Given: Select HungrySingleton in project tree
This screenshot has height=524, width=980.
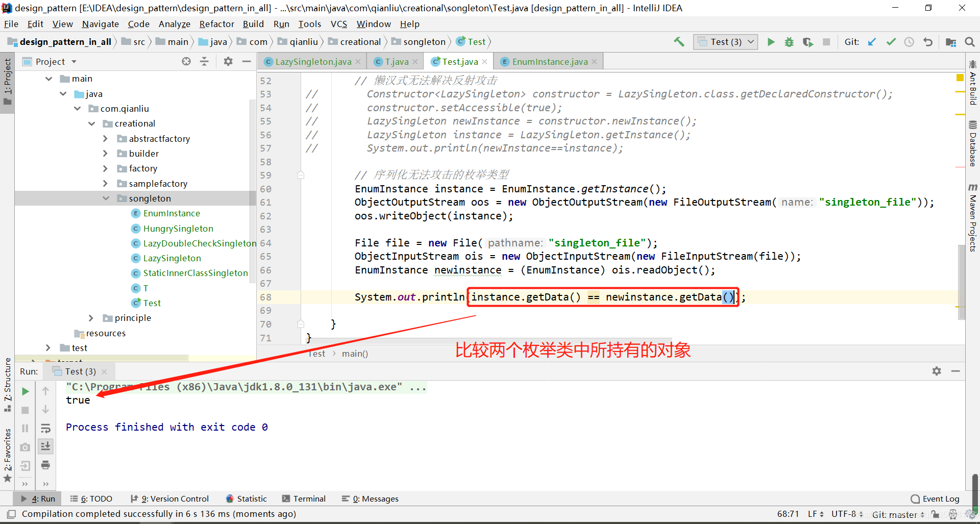Looking at the screenshot, I should point(178,229).
